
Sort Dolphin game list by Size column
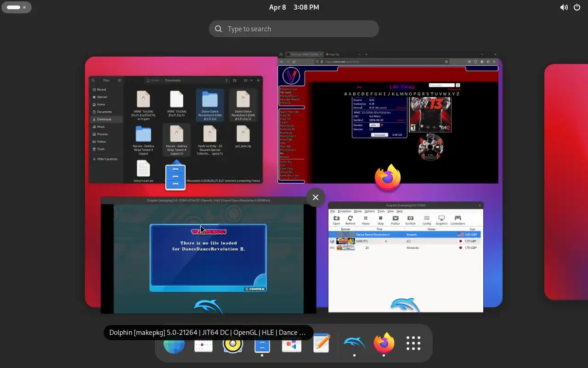point(472,229)
